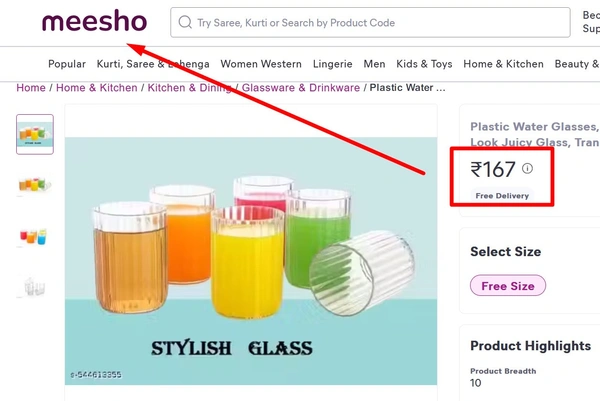This screenshot has height=401, width=600.
Task: Select the Free Size option
Action: (508, 286)
